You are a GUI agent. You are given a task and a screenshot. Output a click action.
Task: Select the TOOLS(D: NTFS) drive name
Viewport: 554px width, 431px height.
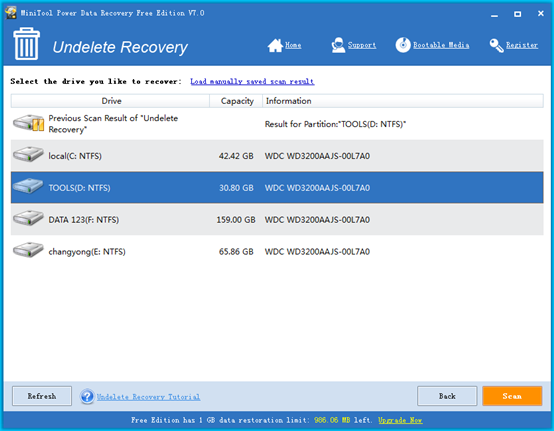pyautogui.click(x=79, y=188)
